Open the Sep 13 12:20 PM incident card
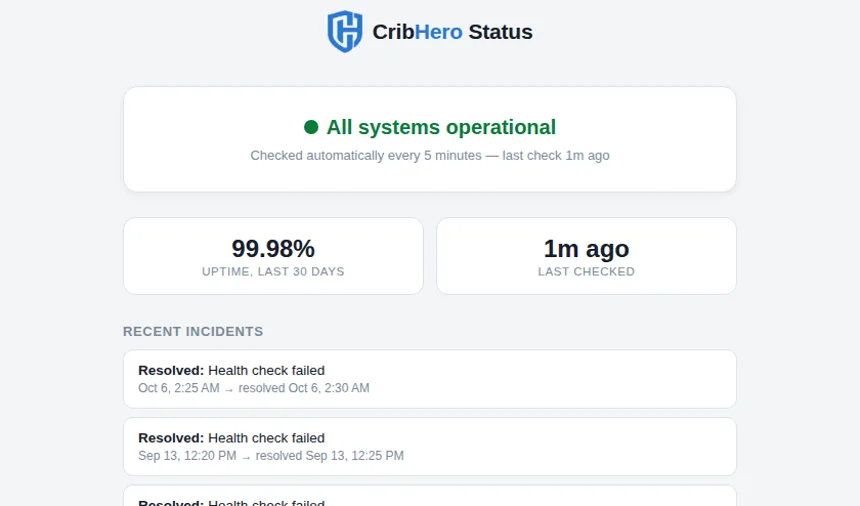This screenshot has height=506, width=860. point(430,447)
